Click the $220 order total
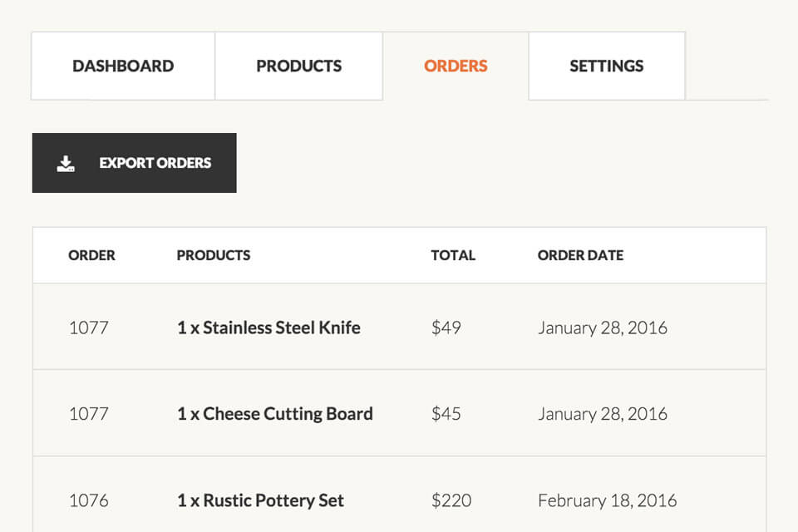The image size is (798, 532). [x=451, y=500]
